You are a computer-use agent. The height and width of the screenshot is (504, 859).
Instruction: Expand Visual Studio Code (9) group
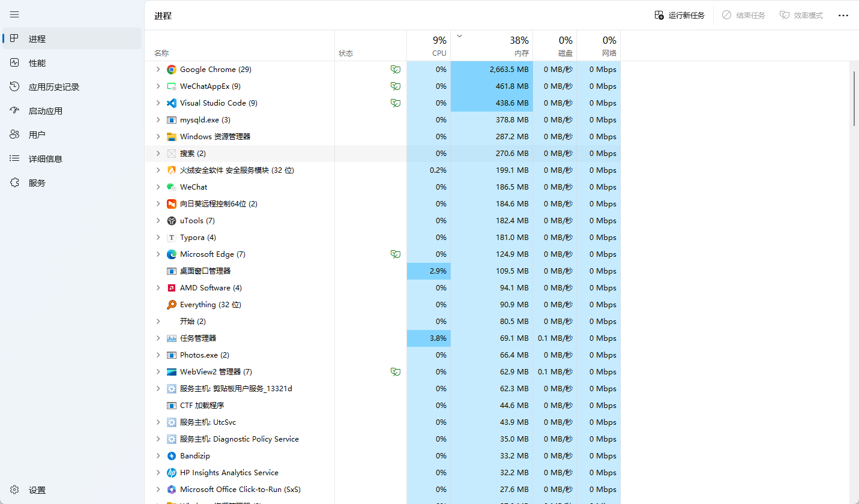click(x=158, y=103)
